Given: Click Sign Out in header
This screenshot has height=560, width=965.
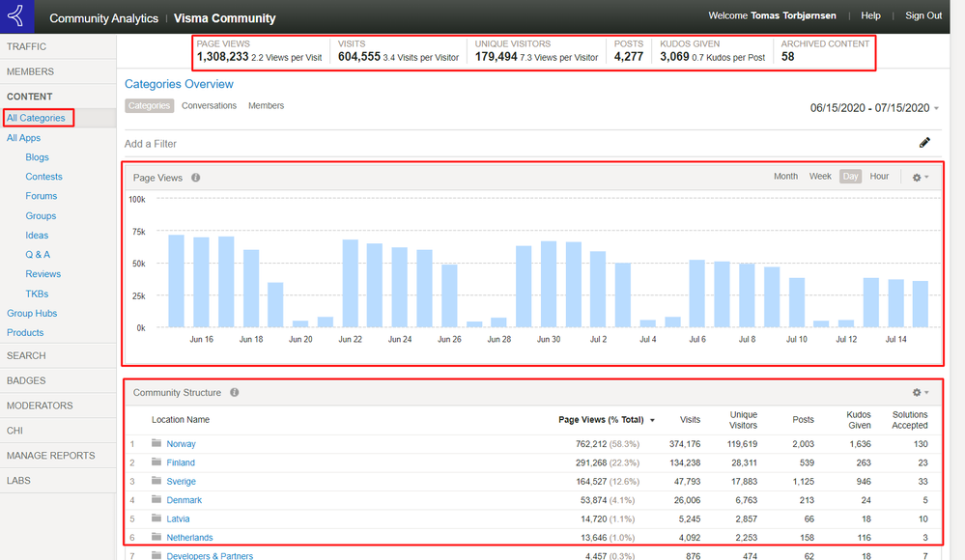Looking at the screenshot, I should point(923,16).
